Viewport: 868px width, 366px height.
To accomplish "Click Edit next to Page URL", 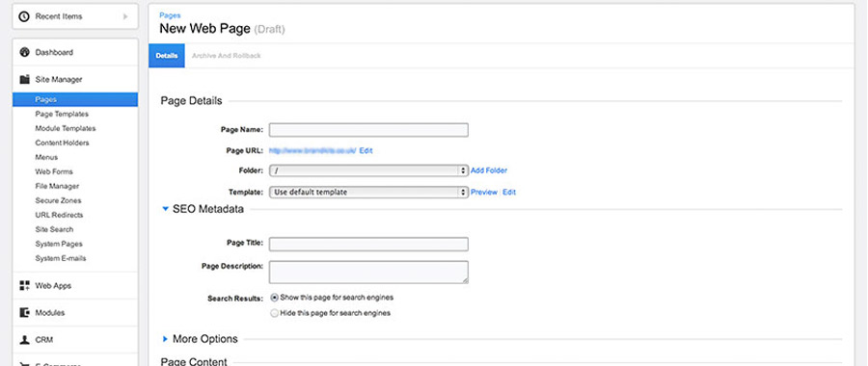I will point(366,150).
